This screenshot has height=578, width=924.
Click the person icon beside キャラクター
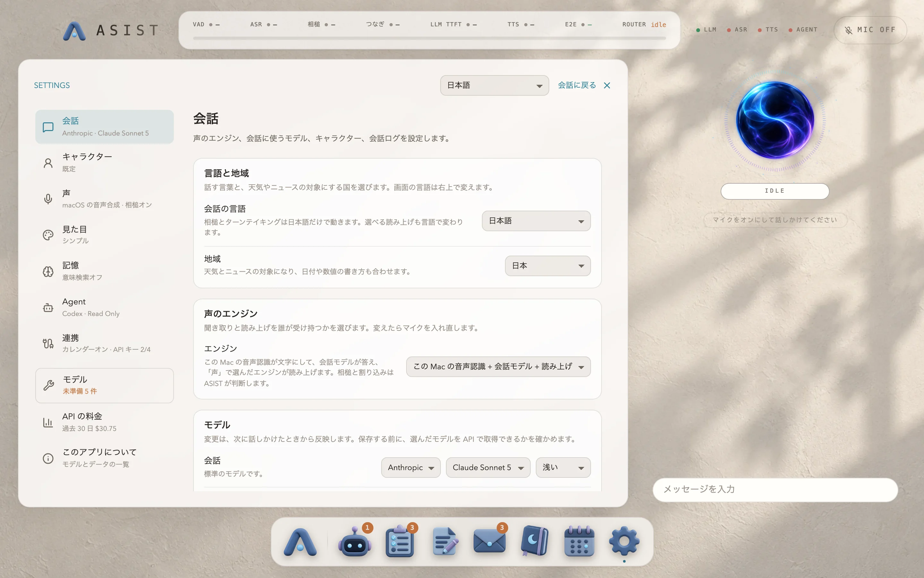click(x=48, y=163)
